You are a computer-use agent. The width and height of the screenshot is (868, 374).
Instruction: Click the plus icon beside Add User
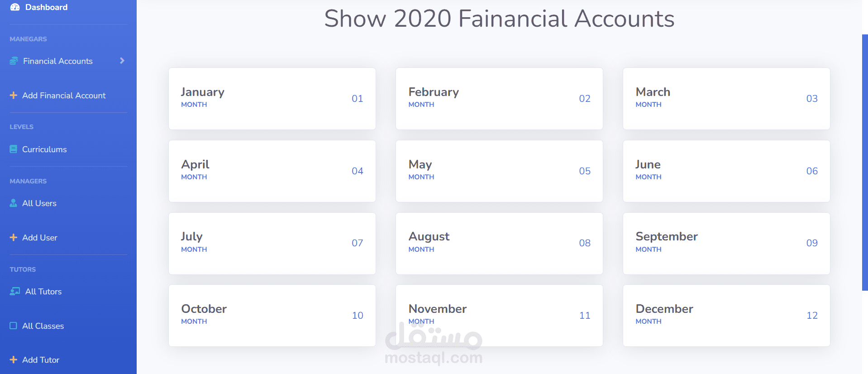pos(14,237)
